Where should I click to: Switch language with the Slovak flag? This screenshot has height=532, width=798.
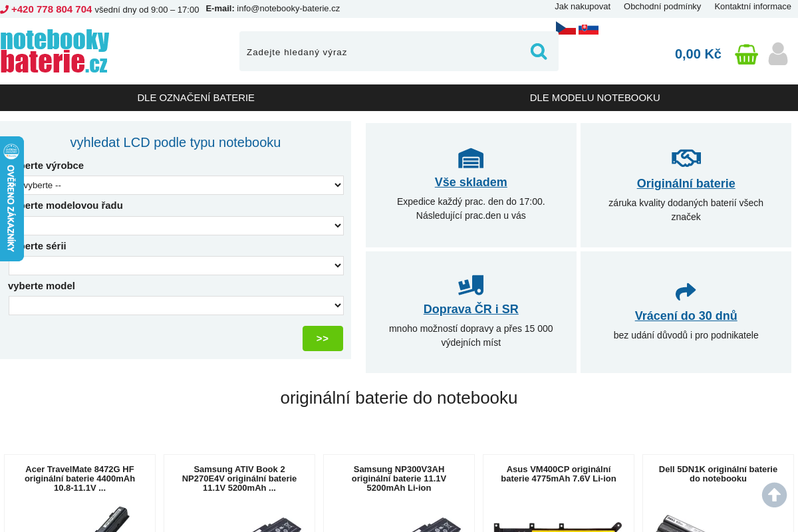tap(589, 29)
